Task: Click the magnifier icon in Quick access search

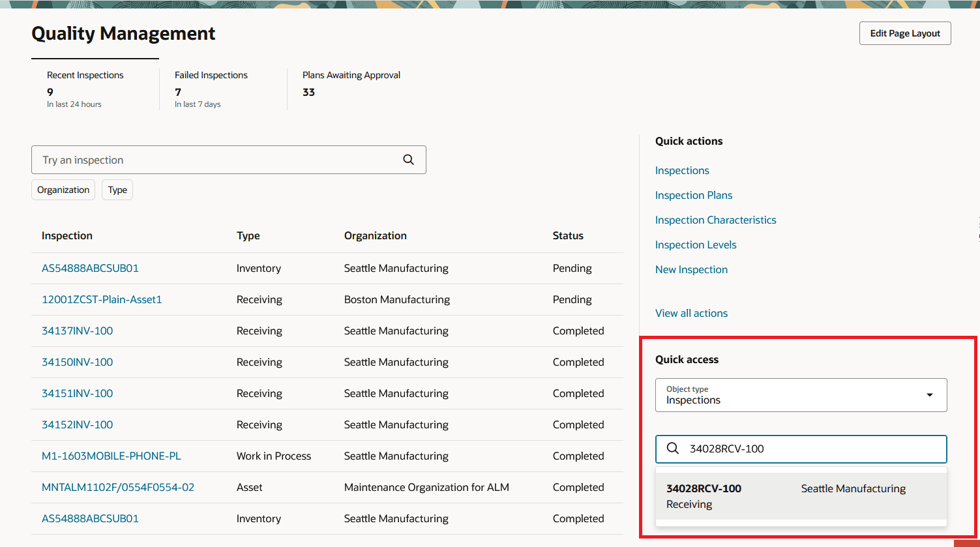Action: pyautogui.click(x=672, y=449)
